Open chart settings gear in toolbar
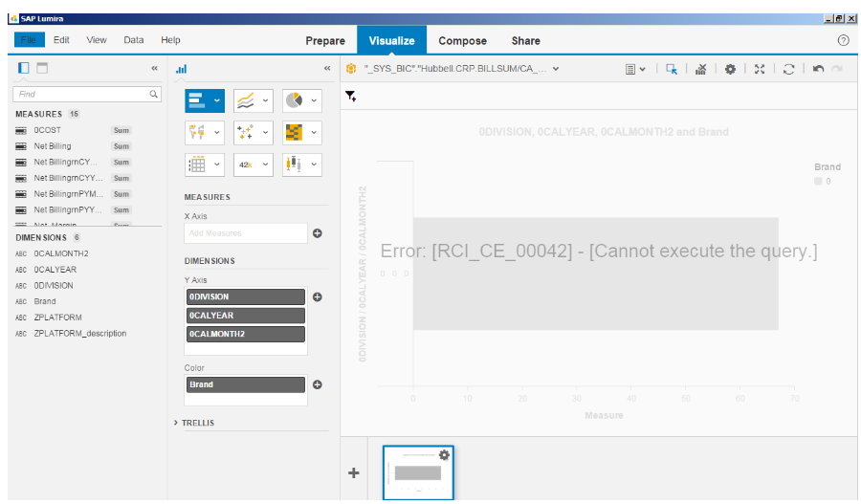Viewport: 861px width, 504px height. tap(730, 69)
